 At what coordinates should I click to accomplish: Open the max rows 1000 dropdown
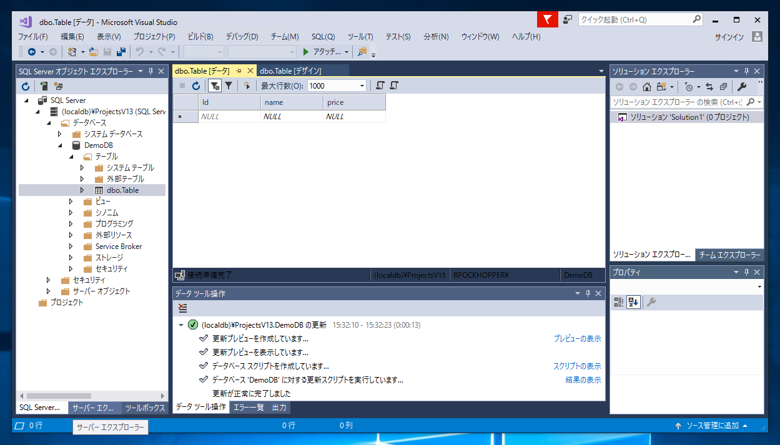[x=362, y=86]
